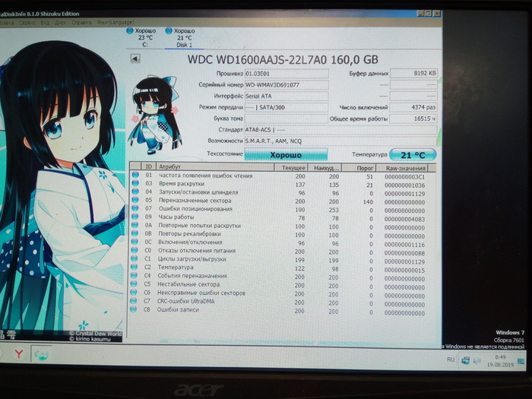Click the 21 °C temperature indicator
Screen dimensions: 532x399
coord(413,155)
